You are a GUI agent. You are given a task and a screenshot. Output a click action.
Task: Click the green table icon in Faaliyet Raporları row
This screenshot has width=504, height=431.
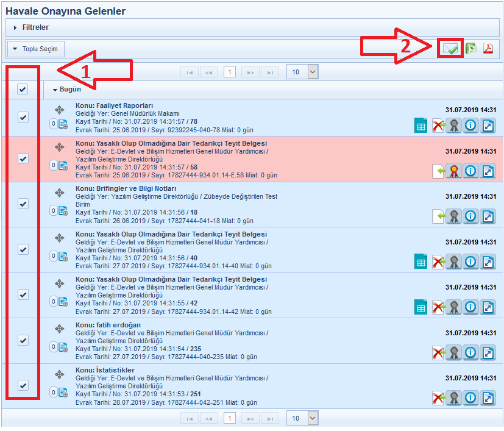(x=420, y=126)
